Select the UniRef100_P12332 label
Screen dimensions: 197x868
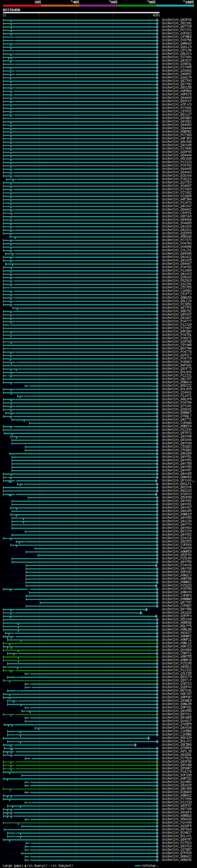pyautogui.click(x=177, y=670)
